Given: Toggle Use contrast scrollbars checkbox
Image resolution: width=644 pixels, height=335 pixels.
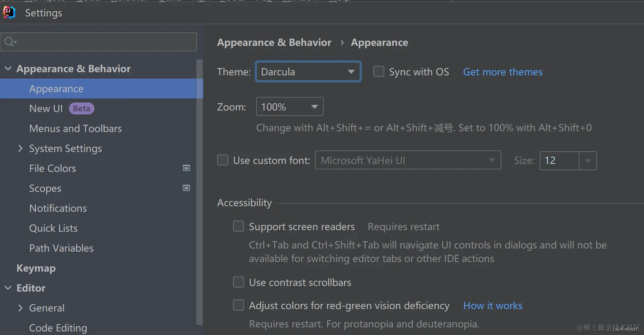Looking at the screenshot, I should (x=239, y=282).
